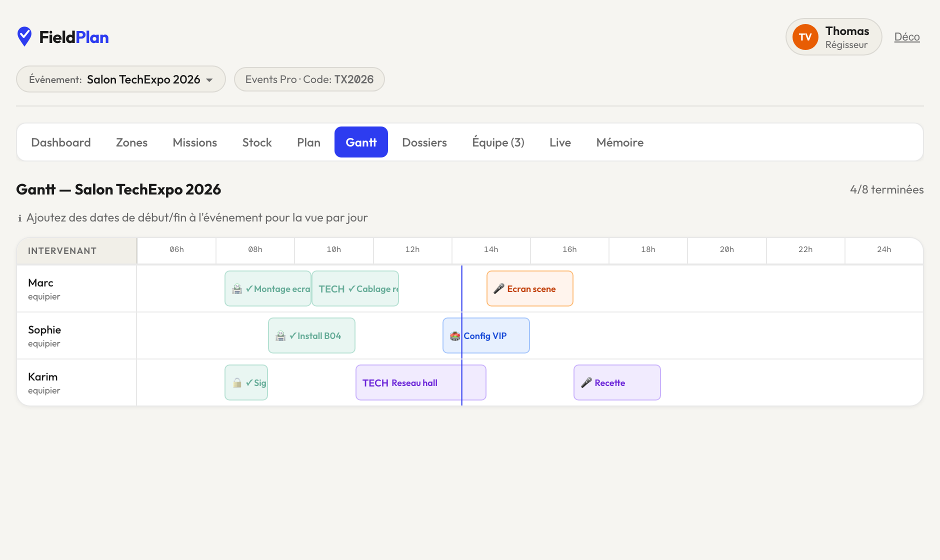Click the icon on Config VIP task
Image resolution: width=940 pixels, height=560 pixels.
(455, 336)
